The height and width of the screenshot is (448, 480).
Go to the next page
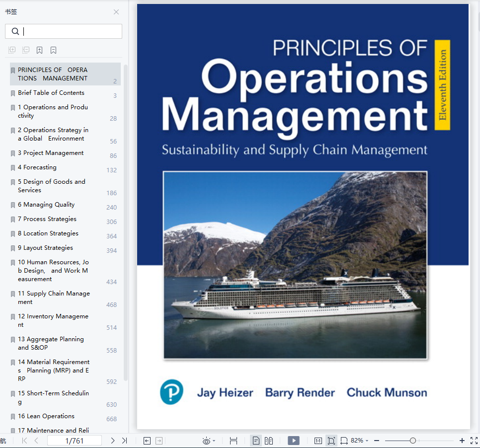click(x=113, y=441)
